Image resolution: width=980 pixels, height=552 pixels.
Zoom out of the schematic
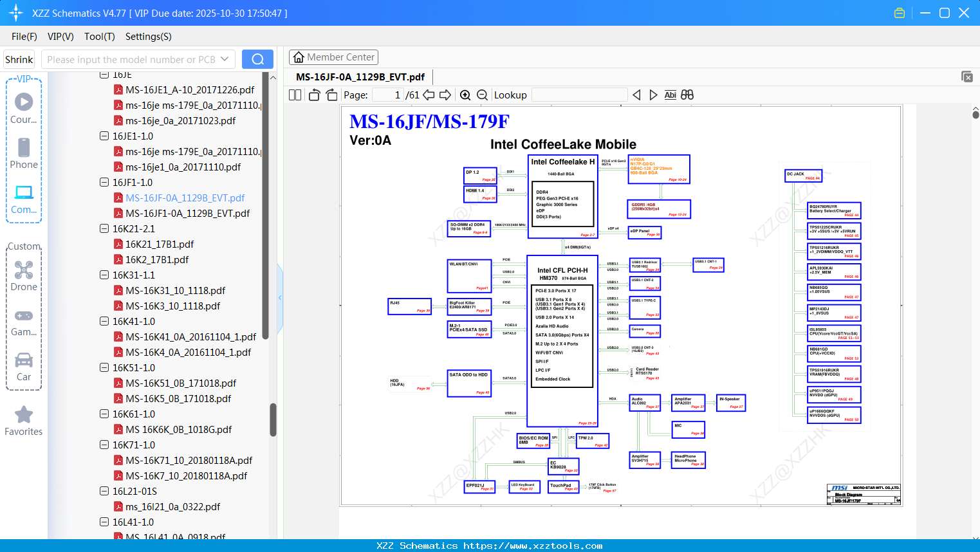click(x=483, y=95)
